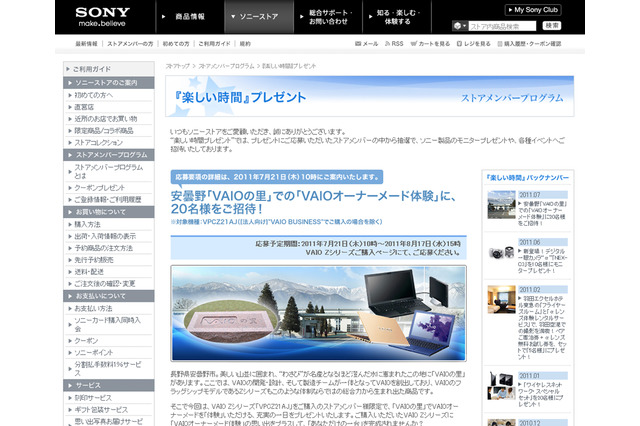Screen dimensions: 640x426
Task: Expand the サービス sidebar section
Action: coord(109,385)
